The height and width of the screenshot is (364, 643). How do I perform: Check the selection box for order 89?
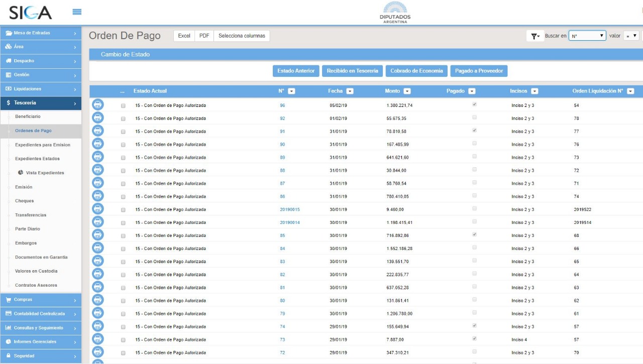coord(123,158)
